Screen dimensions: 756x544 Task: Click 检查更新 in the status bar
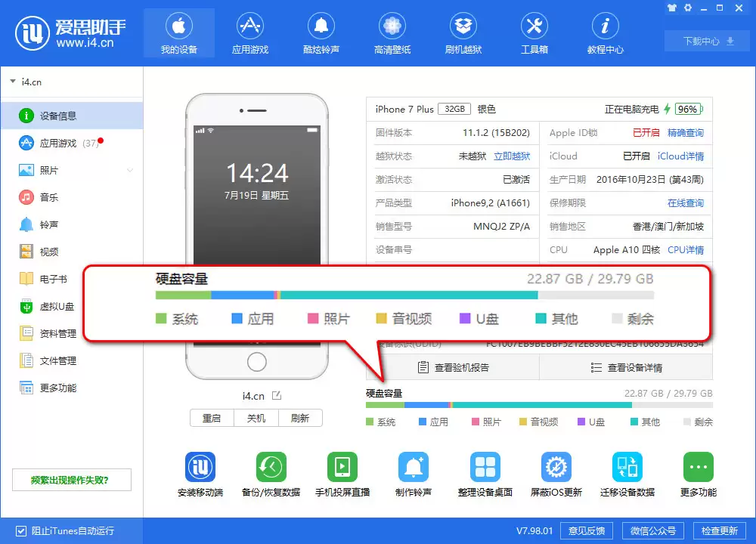[x=720, y=531]
